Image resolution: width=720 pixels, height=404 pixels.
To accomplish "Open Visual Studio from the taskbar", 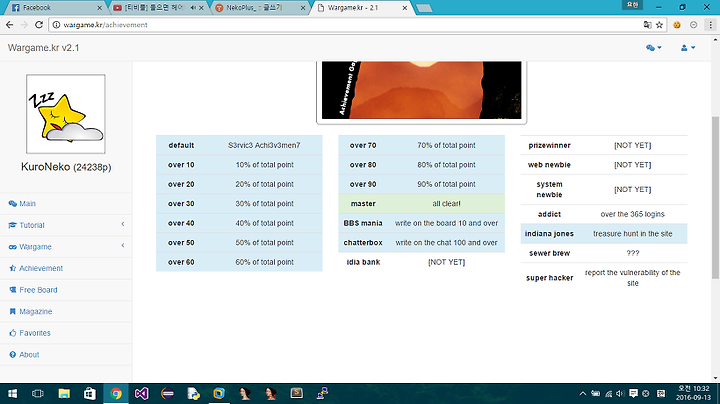I will click(141, 393).
